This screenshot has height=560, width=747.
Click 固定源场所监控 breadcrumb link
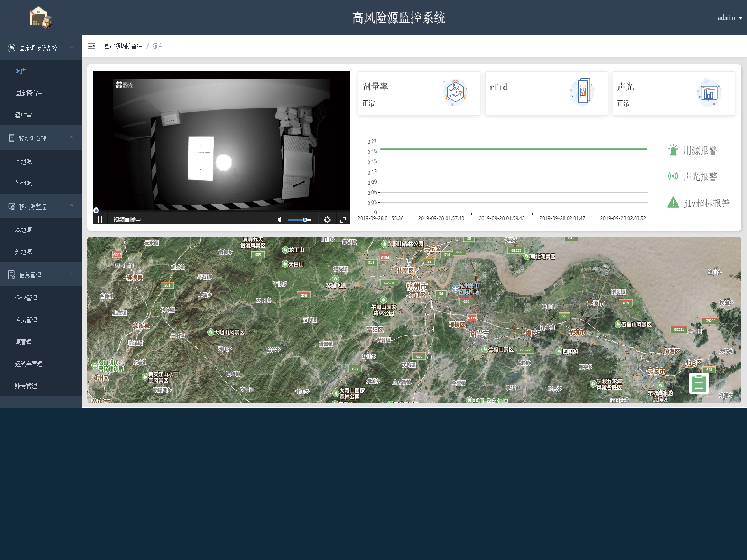point(123,46)
